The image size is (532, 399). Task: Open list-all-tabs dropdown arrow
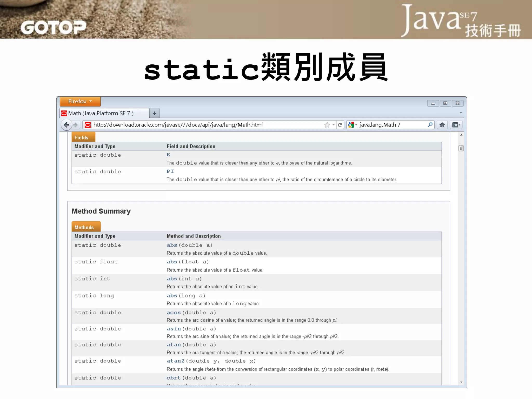[461, 113]
